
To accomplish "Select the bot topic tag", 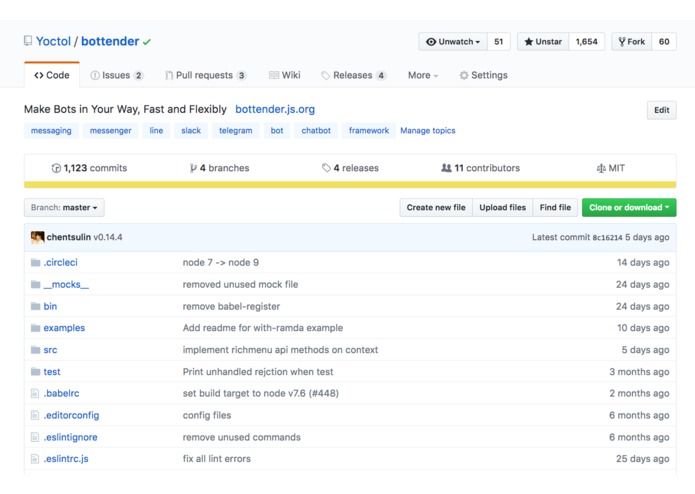I will click(x=277, y=131).
